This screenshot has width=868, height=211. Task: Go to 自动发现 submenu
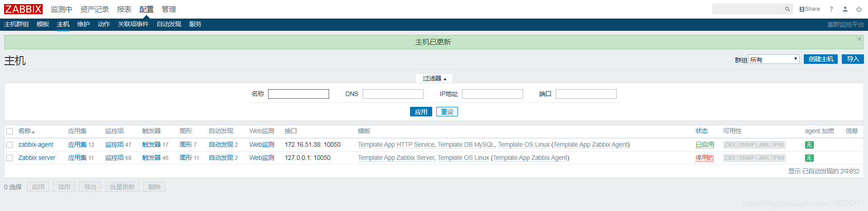[x=169, y=24]
